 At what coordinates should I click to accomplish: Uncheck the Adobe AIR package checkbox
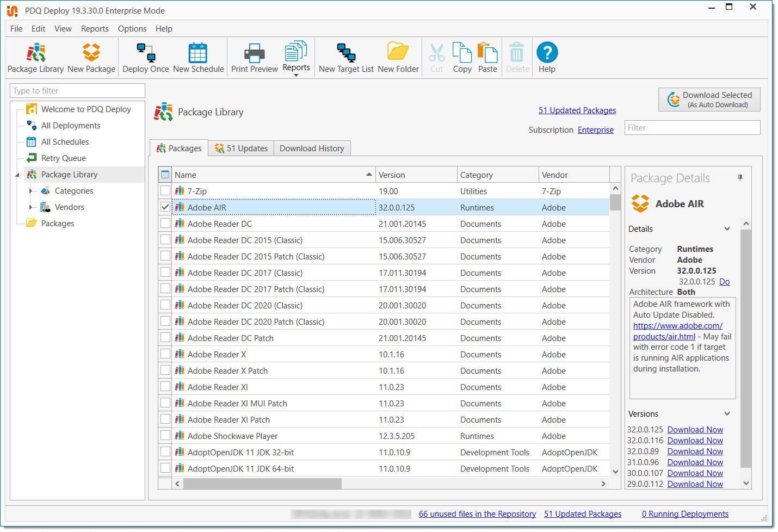point(165,207)
